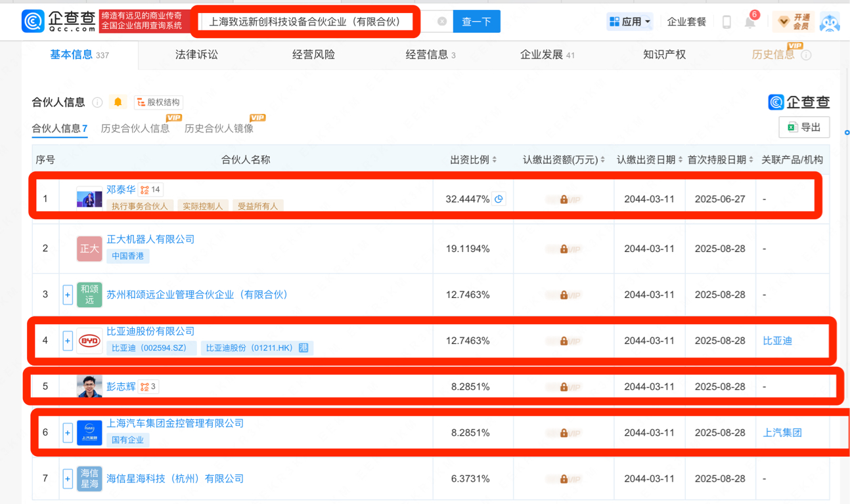
Task: Expand the 上海汽车集团金控管理有限公司 row
Action: tap(68, 432)
